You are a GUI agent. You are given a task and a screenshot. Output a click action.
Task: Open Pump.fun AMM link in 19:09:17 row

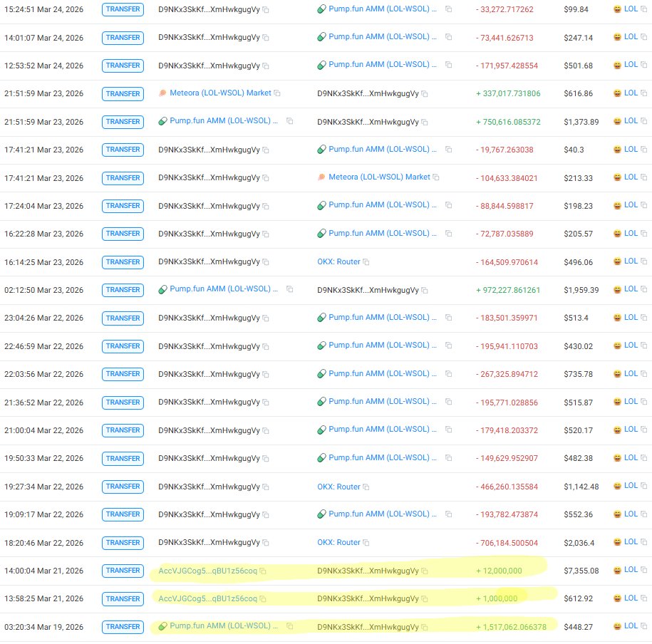(382, 514)
